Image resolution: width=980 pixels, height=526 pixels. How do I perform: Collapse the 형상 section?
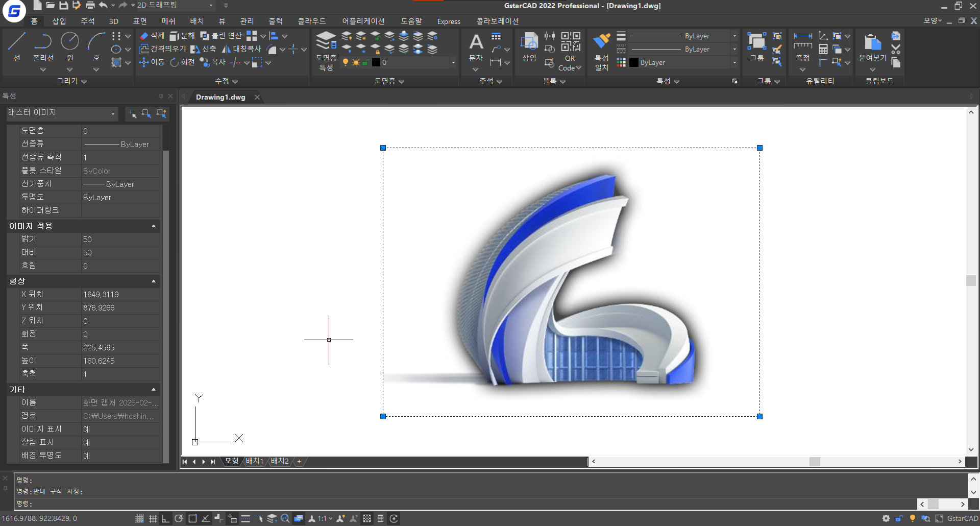[x=153, y=281]
